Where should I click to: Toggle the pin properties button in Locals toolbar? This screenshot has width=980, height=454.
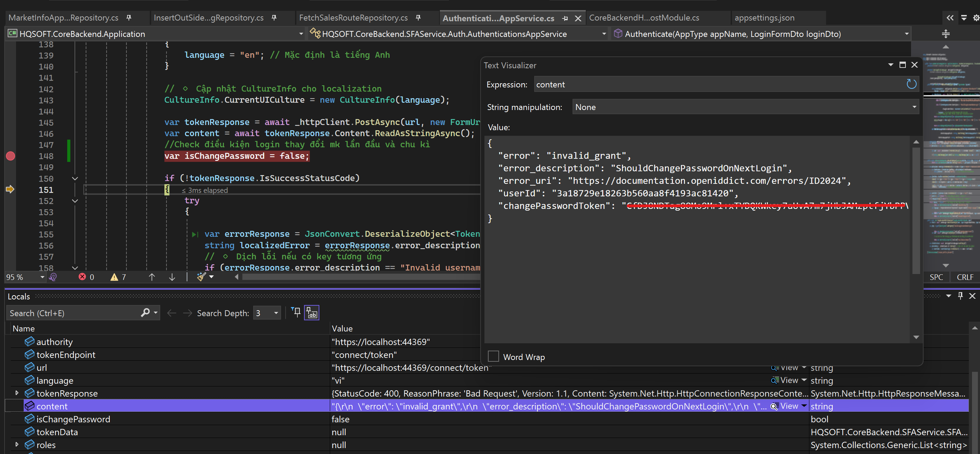(296, 313)
